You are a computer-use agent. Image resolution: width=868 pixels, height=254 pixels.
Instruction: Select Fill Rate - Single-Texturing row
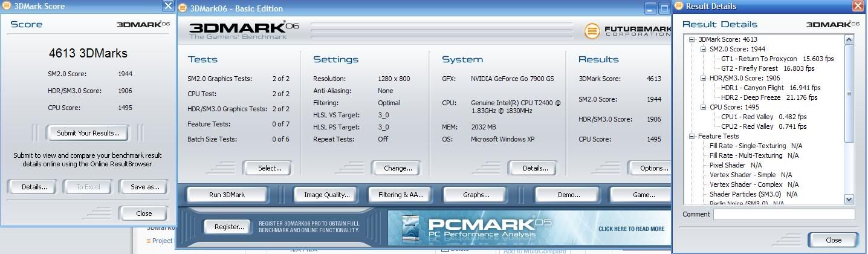click(x=756, y=146)
